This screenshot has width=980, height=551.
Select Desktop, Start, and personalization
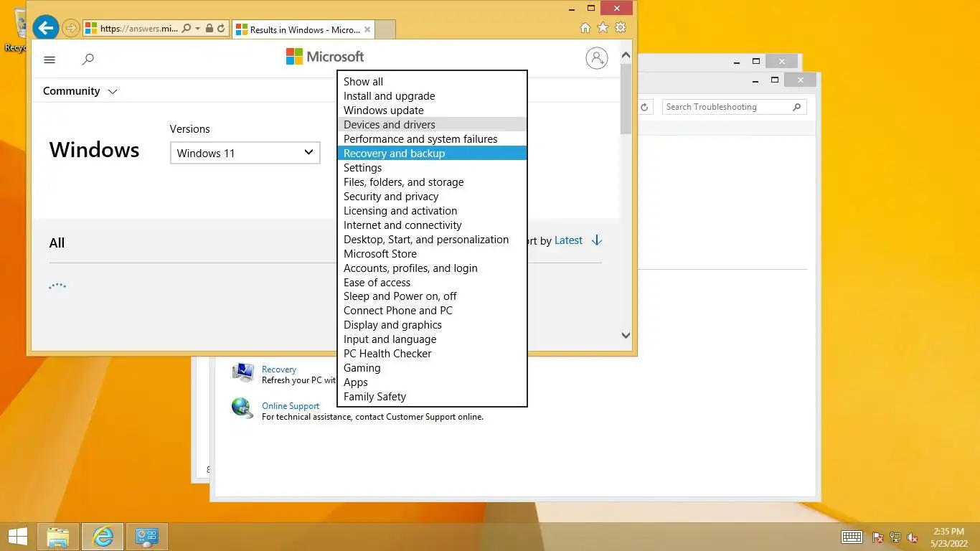click(432, 240)
